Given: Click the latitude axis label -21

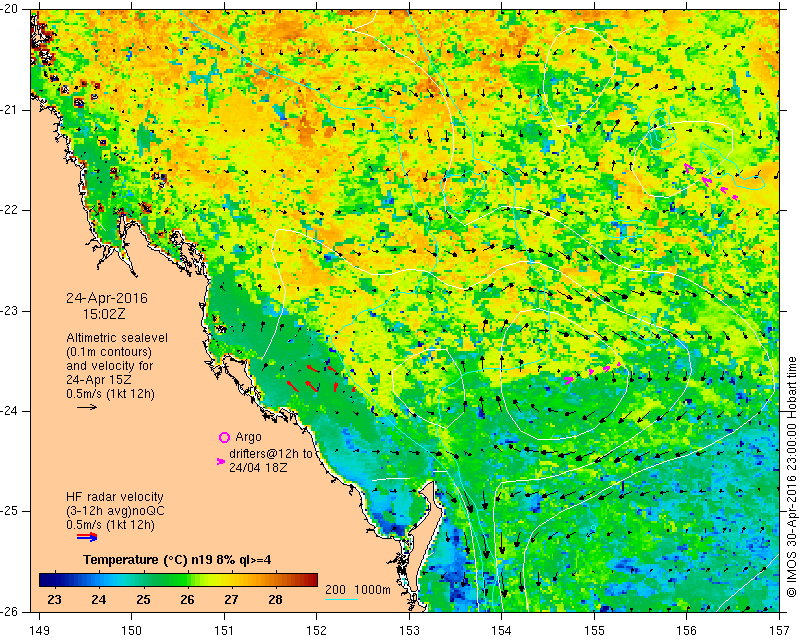Looking at the screenshot, I should (x=10, y=110).
